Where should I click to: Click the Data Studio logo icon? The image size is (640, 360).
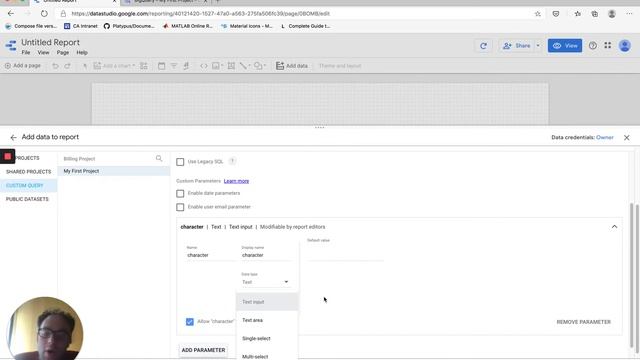(x=11, y=46)
